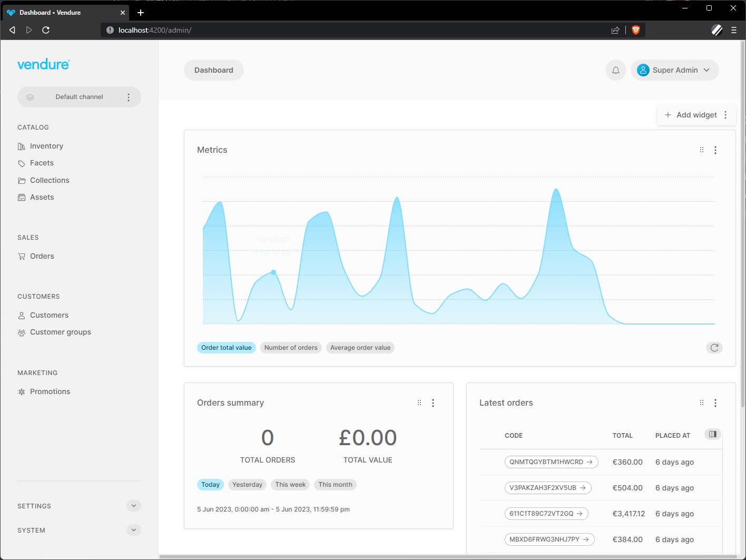The width and height of the screenshot is (746, 560).
Task: Open order QNMTQGYBTM1HWCRD
Action: (x=551, y=462)
